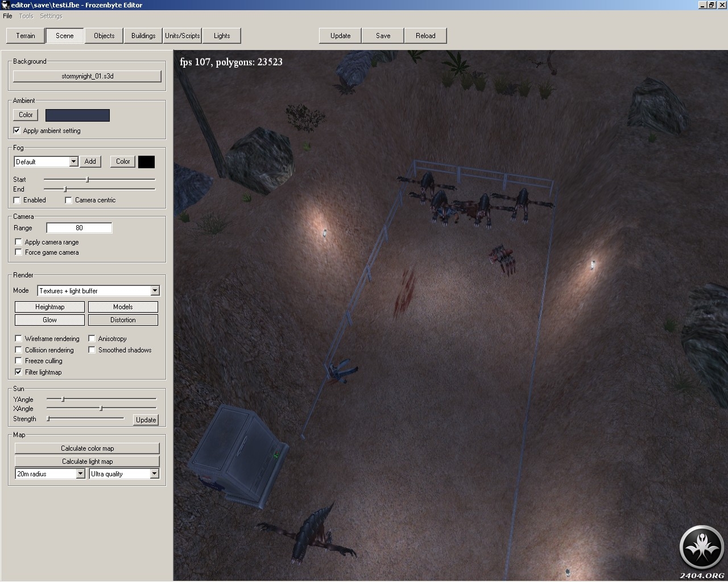Click the Calculate light map button
728x582 pixels.
(x=87, y=462)
